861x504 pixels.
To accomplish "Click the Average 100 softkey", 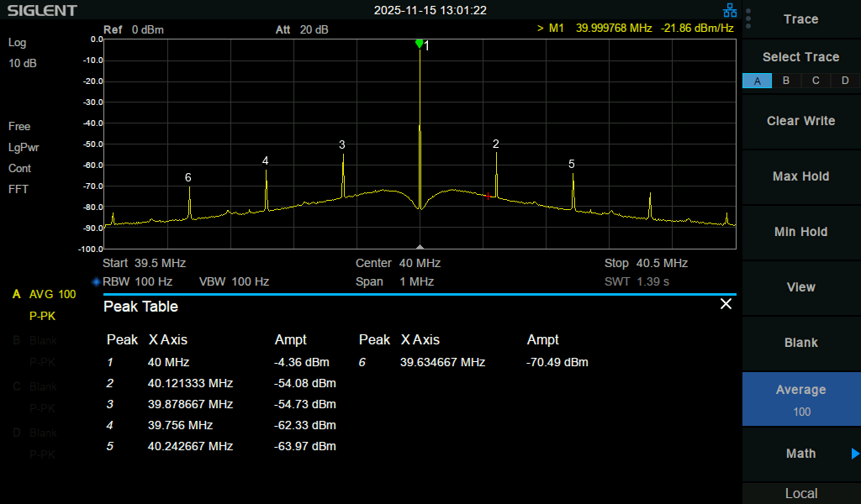I will (x=801, y=399).
